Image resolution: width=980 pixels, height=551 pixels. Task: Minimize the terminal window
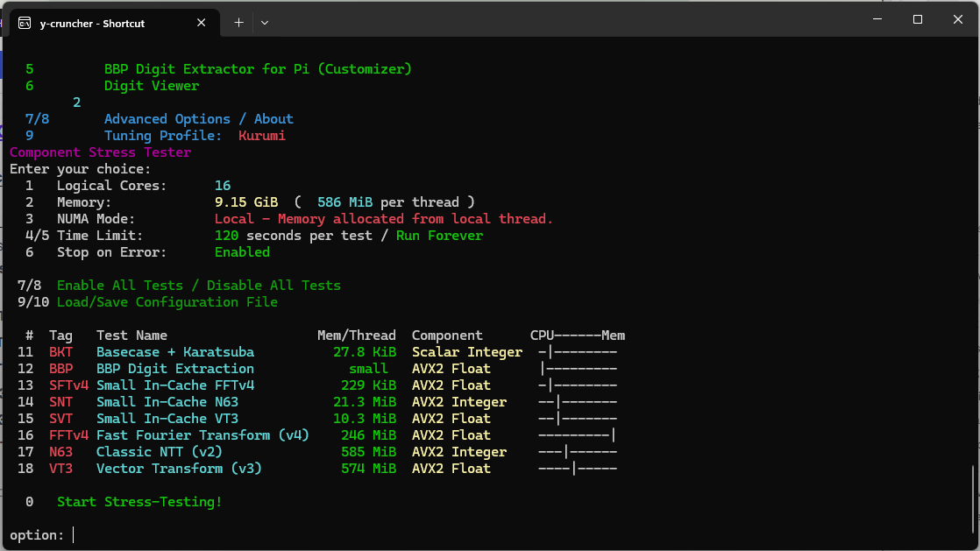(877, 19)
